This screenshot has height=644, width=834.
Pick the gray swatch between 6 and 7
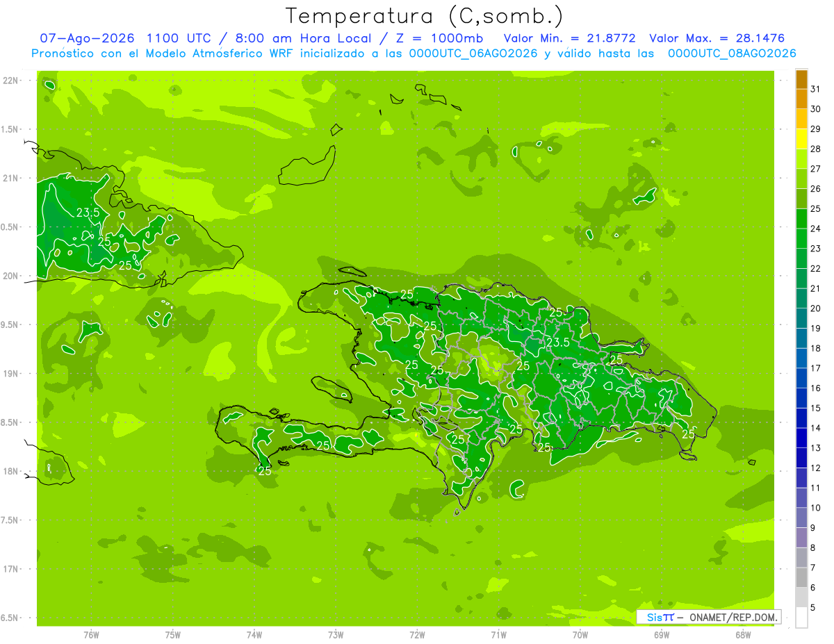click(x=801, y=577)
